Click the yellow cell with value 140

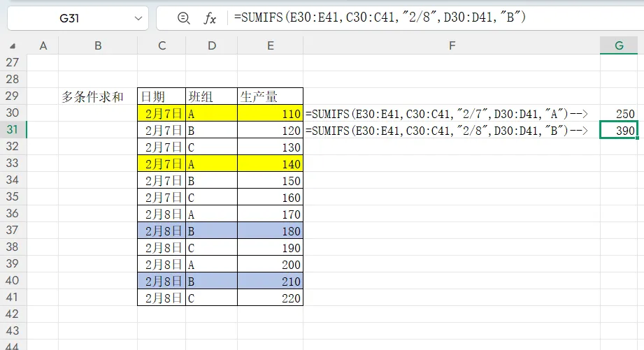point(270,163)
